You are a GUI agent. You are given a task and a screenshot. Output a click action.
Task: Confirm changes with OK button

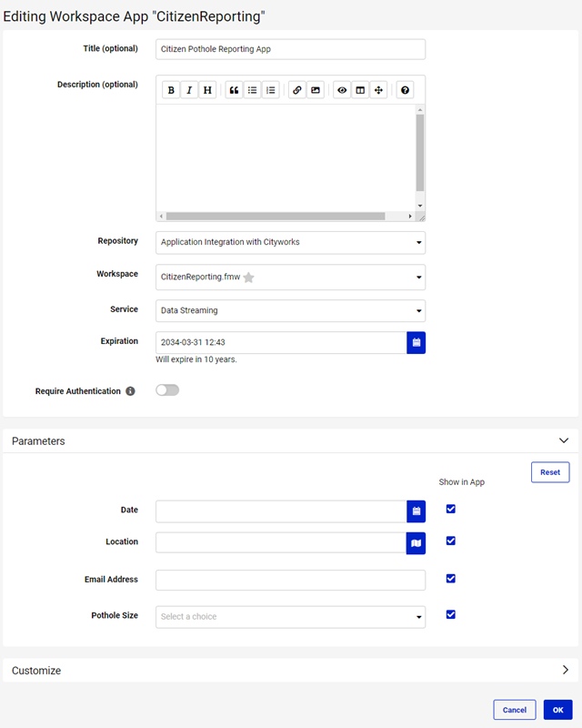[x=558, y=710]
